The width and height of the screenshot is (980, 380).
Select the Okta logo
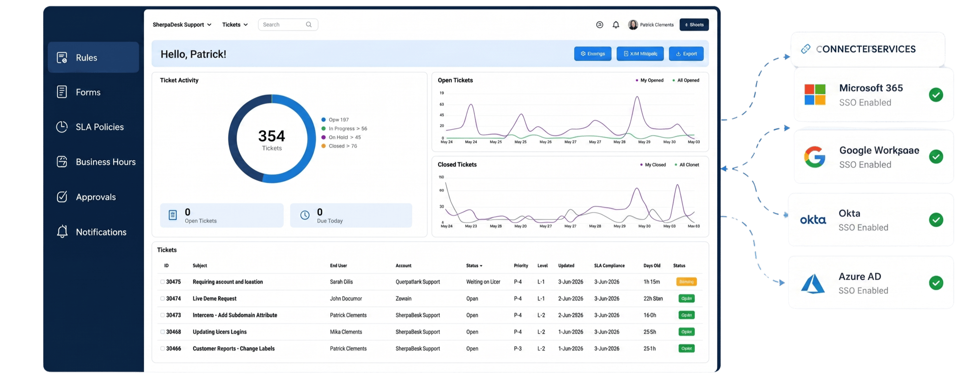(813, 220)
